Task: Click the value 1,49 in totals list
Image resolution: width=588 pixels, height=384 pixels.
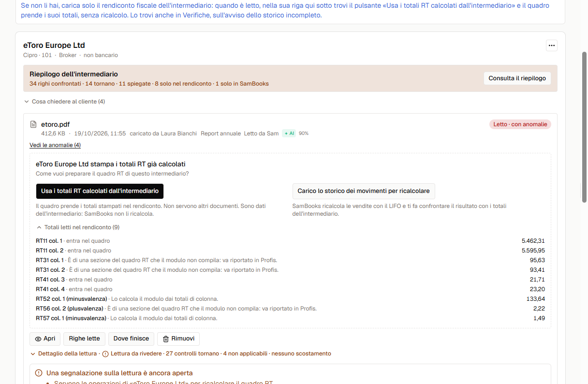Action: (x=539, y=318)
